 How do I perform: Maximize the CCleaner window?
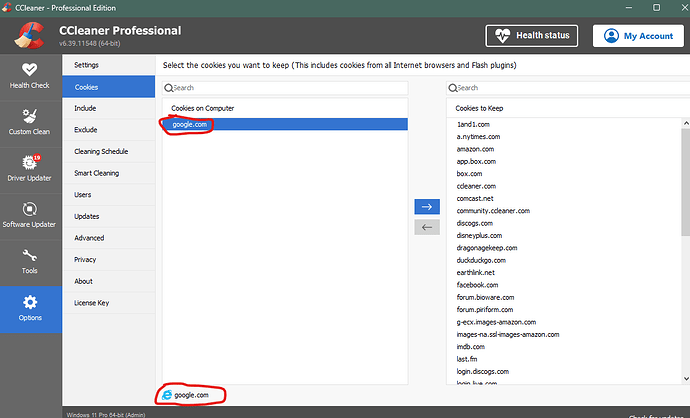tap(657, 7)
